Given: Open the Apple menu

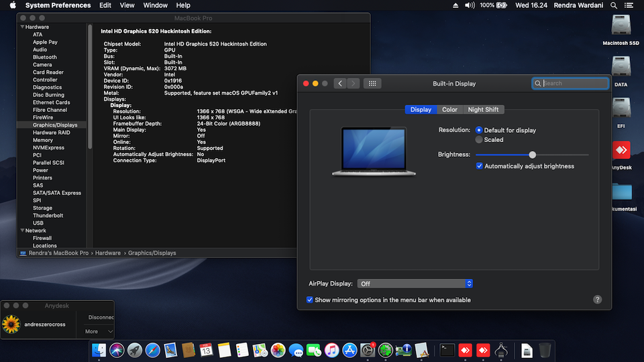Looking at the screenshot, I should tap(13, 5).
